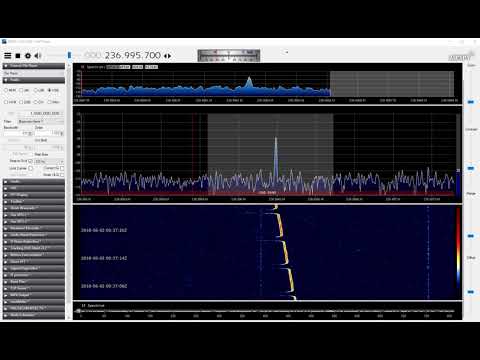Expand the Band Plan panel

34,282
